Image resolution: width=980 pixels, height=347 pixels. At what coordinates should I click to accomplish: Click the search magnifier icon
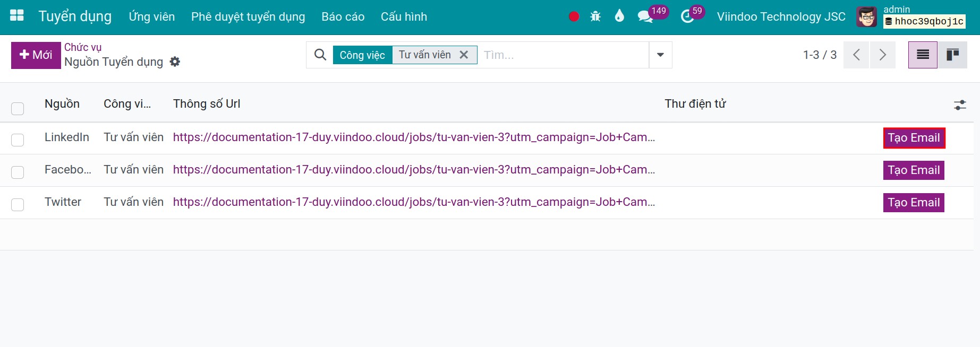(x=320, y=55)
